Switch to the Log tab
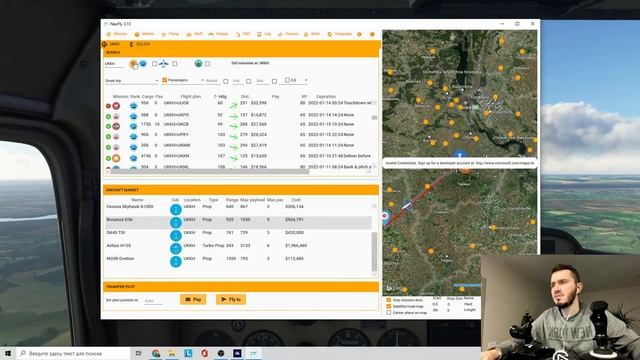Viewport: 640px width, 360px height. 264,34
